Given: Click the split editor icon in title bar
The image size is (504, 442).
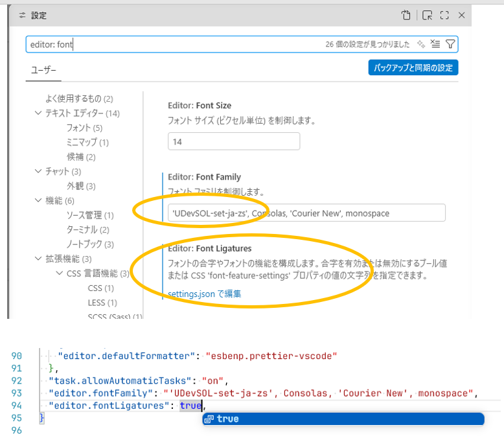Looking at the screenshot, I should click(427, 15).
